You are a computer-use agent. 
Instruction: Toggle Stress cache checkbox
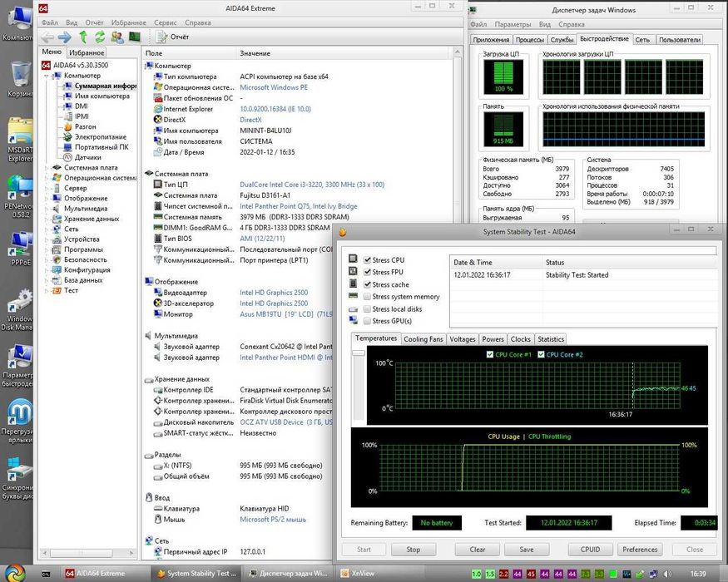click(x=367, y=284)
